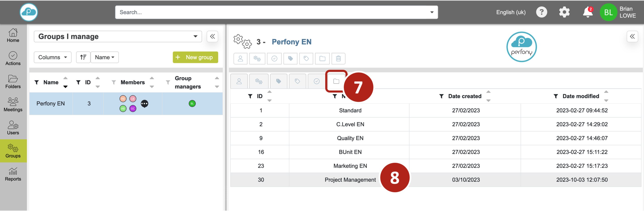The width and height of the screenshot is (644, 211).
Task: Click the New group button
Action: [x=195, y=57]
